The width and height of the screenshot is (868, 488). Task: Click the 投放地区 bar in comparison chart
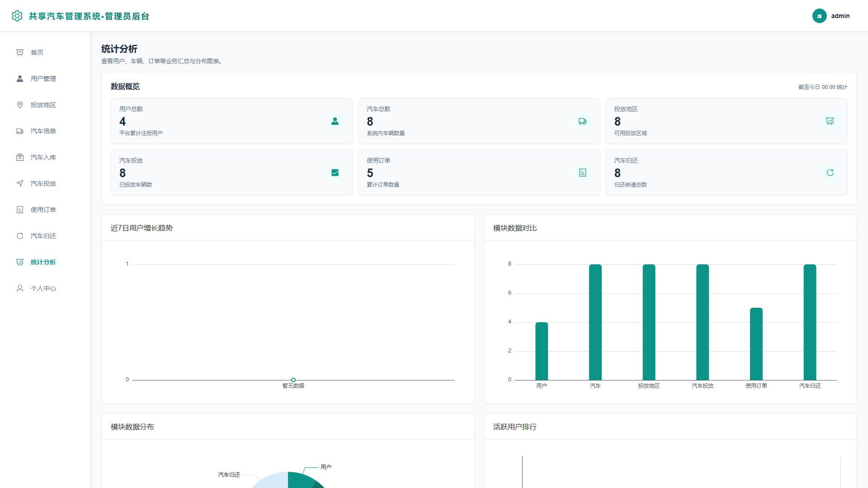point(649,322)
